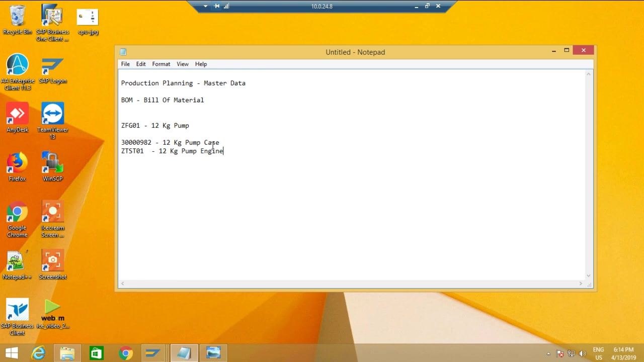
Task: Minimize the remote desktop session
Action: (417, 6)
